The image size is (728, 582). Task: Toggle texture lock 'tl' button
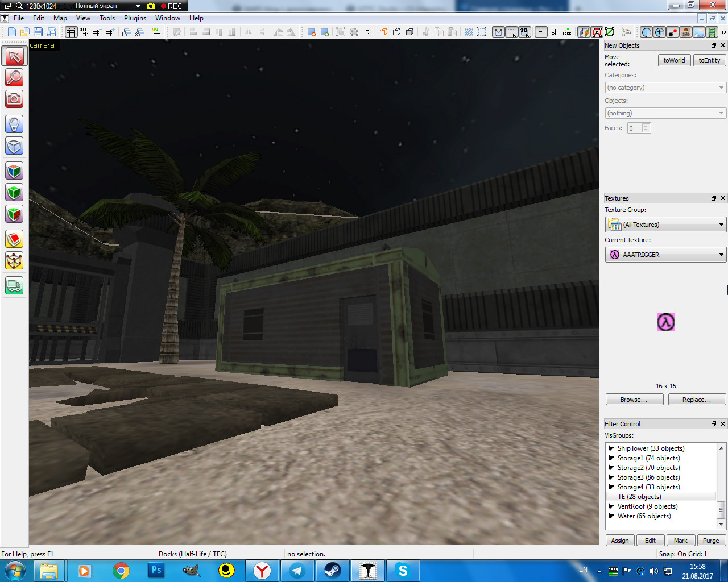coord(541,32)
